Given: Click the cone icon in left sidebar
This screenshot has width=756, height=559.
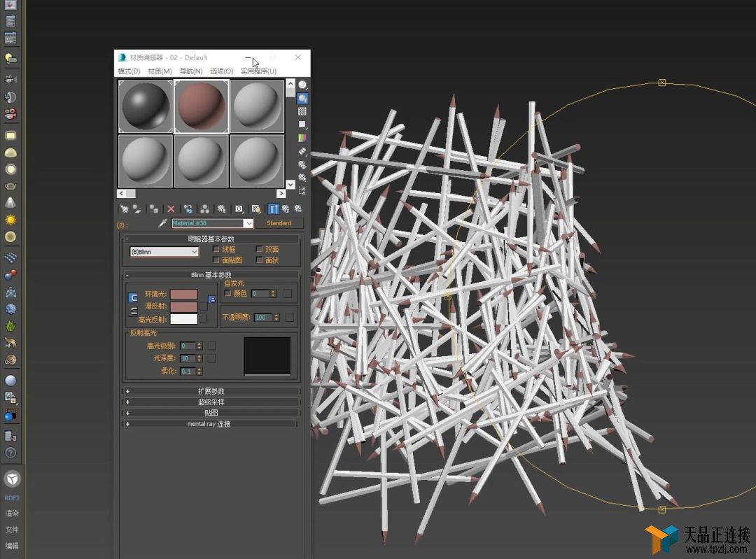Looking at the screenshot, I should 10,203.
